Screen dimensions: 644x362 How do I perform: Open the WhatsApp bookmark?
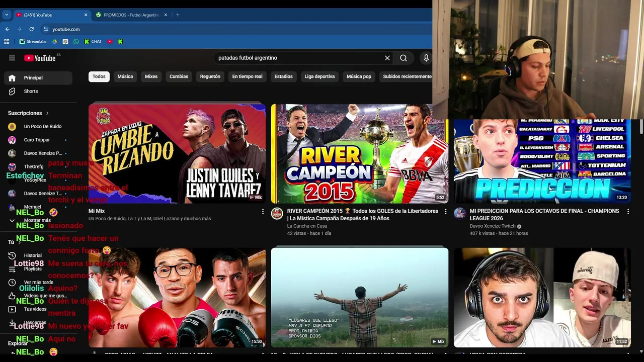pos(76,42)
